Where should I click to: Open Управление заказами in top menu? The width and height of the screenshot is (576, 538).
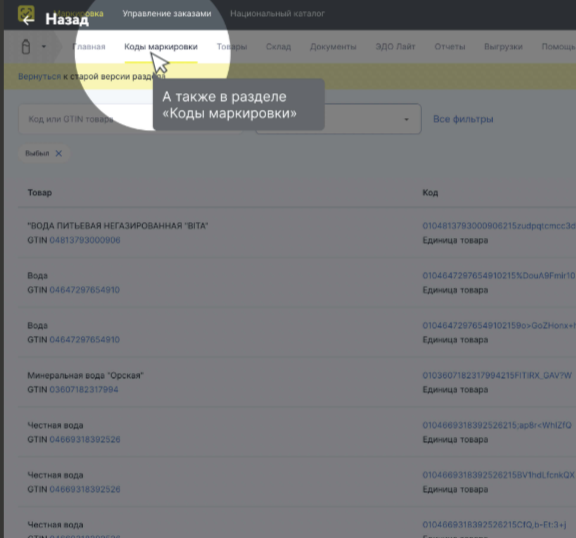point(167,14)
